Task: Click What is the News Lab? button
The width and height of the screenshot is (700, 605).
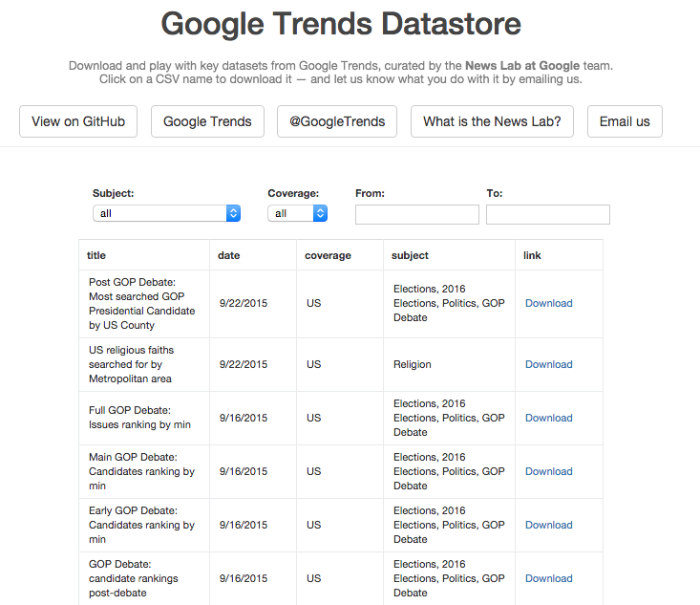Action: tap(492, 121)
